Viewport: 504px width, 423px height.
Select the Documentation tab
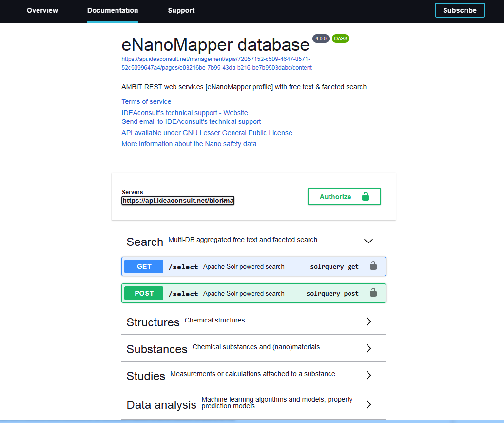[113, 10]
